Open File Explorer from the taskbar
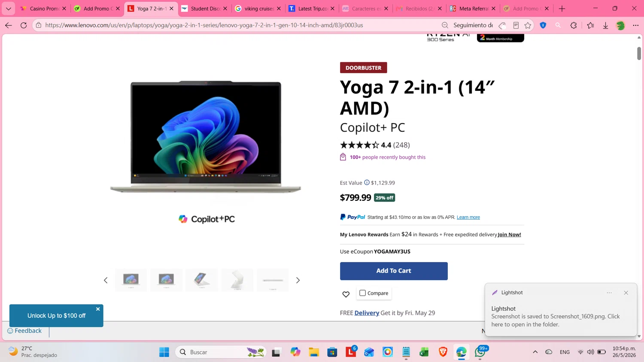The height and width of the screenshot is (362, 644). pos(314,352)
